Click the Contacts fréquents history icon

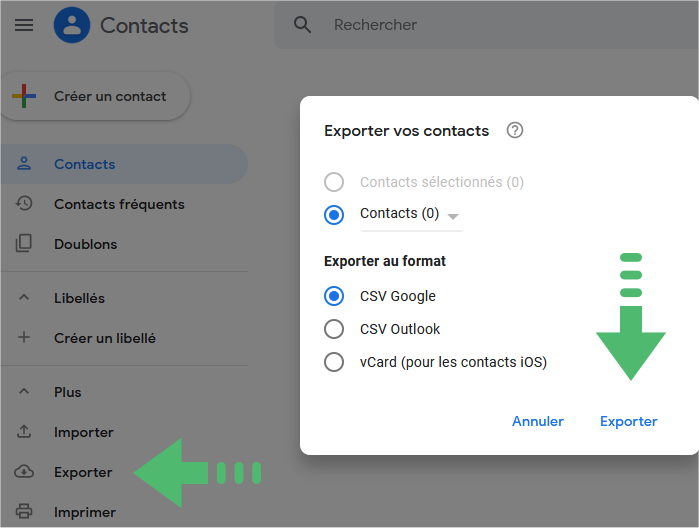point(24,203)
